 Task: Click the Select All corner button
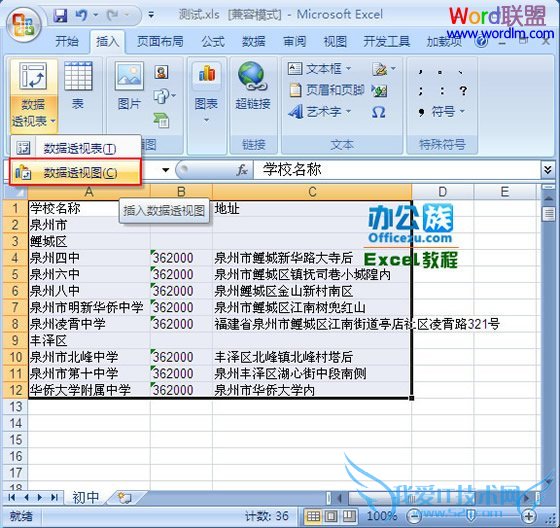pos(15,192)
